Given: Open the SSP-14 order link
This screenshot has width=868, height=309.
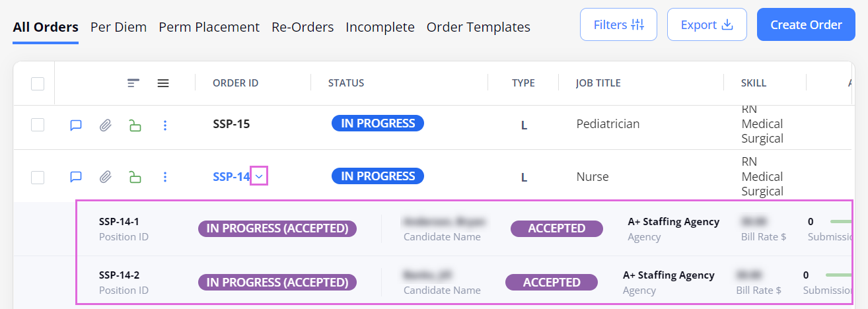Looking at the screenshot, I should (x=231, y=177).
